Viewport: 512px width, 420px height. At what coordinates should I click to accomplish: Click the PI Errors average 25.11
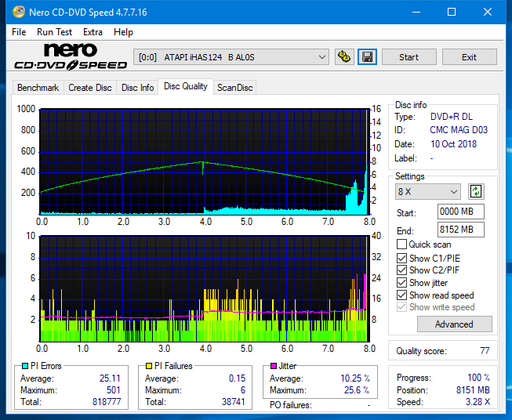coord(110,378)
